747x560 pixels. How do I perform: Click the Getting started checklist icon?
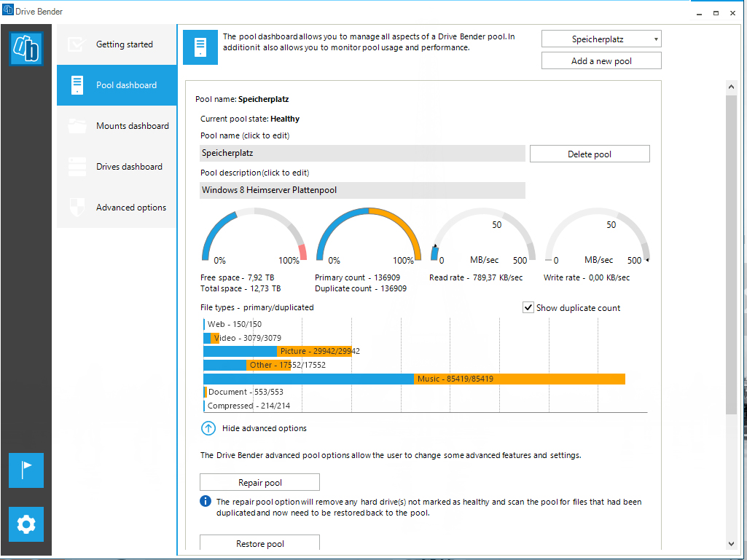(77, 44)
